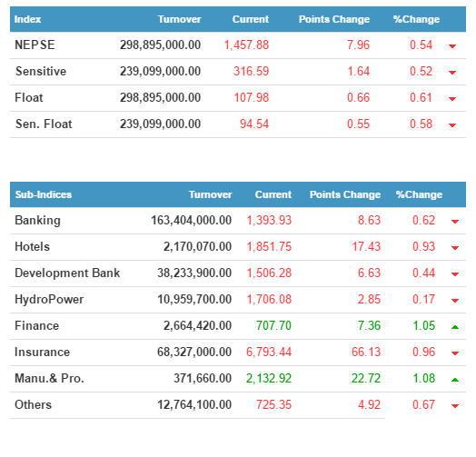Image resolution: width=476 pixels, height=457 pixels.
Task: Click the red down arrow in Hotels row
Action: (x=455, y=248)
